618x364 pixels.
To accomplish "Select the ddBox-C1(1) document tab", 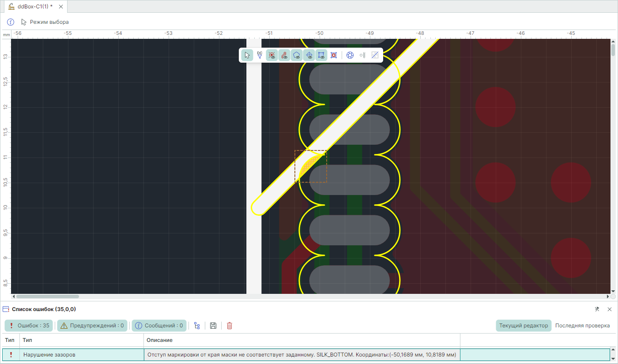I will (33, 7).
